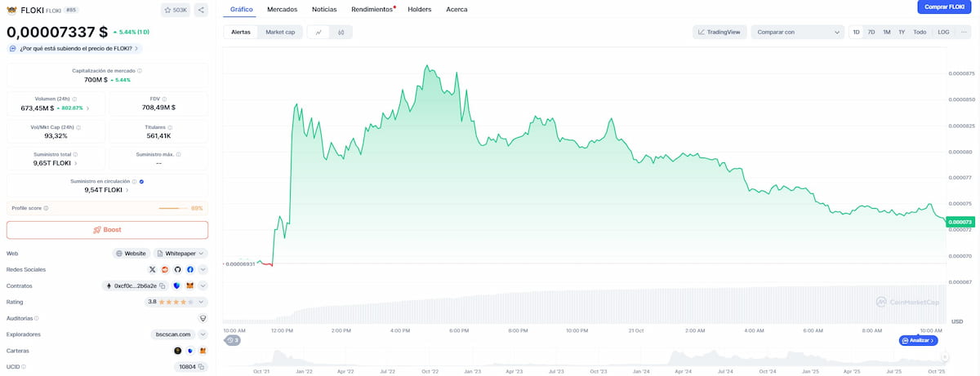Expand more Redes Sociales links

(203, 269)
